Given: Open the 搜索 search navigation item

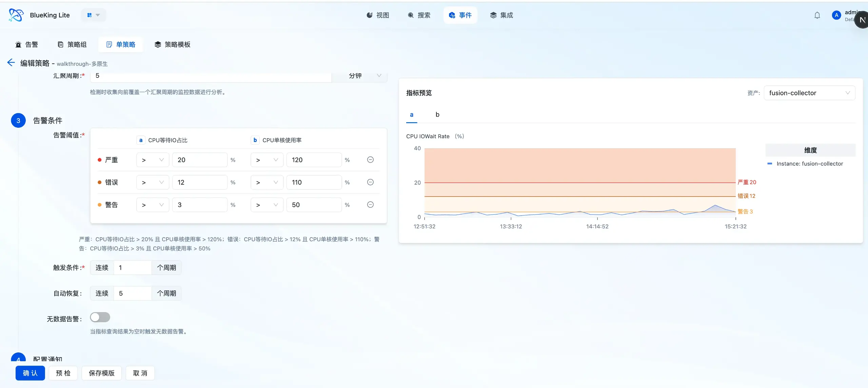Looking at the screenshot, I should pos(419,15).
